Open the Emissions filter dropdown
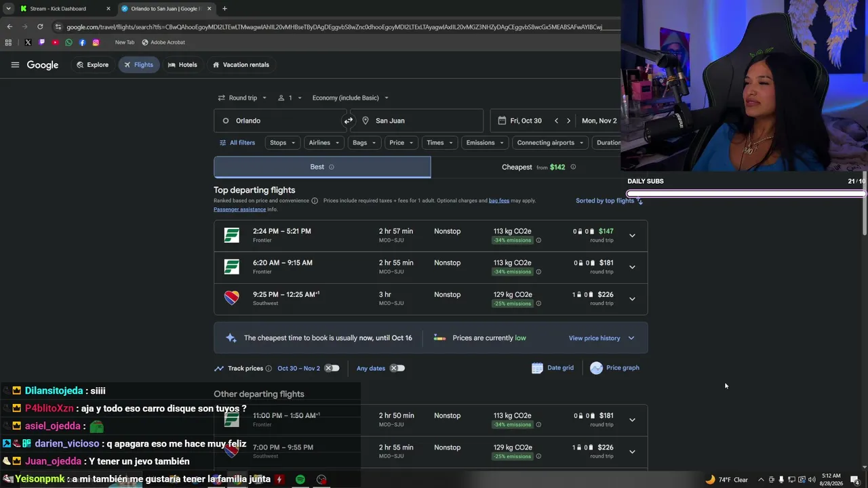The width and height of the screenshot is (868, 488). click(x=485, y=142)
